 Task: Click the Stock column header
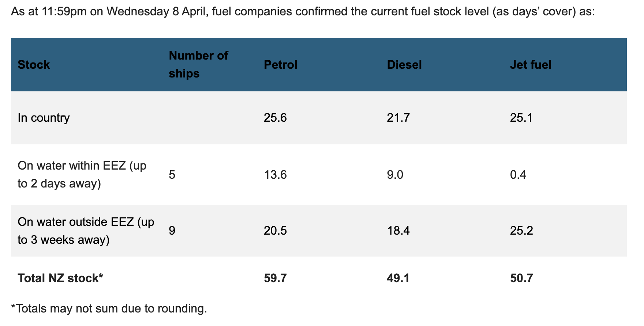pos(34,65)
